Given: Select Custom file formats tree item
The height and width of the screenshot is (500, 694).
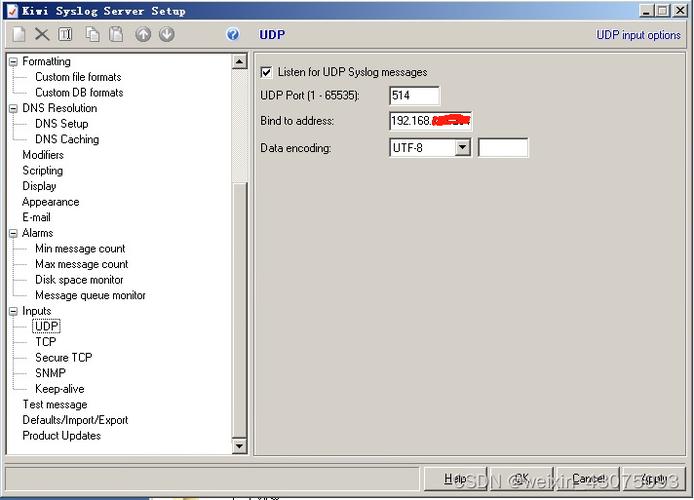Looking at the screenshot, I should tap(78, 77).
